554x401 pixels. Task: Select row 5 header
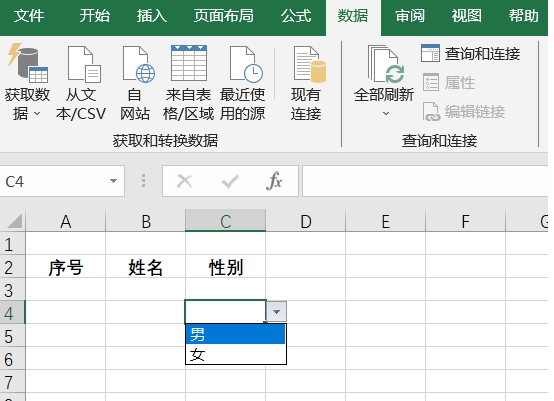pos(12,336)
